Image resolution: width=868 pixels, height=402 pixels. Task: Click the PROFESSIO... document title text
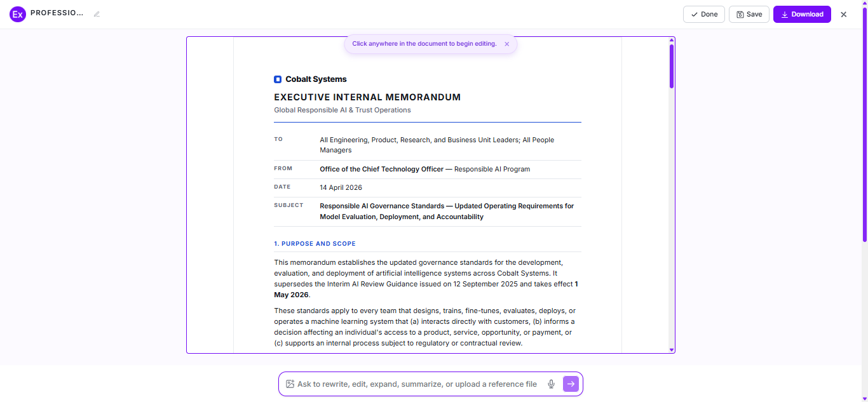tap(57, 13)
